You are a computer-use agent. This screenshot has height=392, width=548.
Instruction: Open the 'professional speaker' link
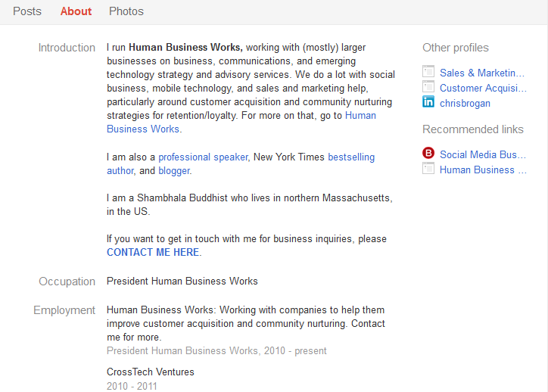coord(203,157)
